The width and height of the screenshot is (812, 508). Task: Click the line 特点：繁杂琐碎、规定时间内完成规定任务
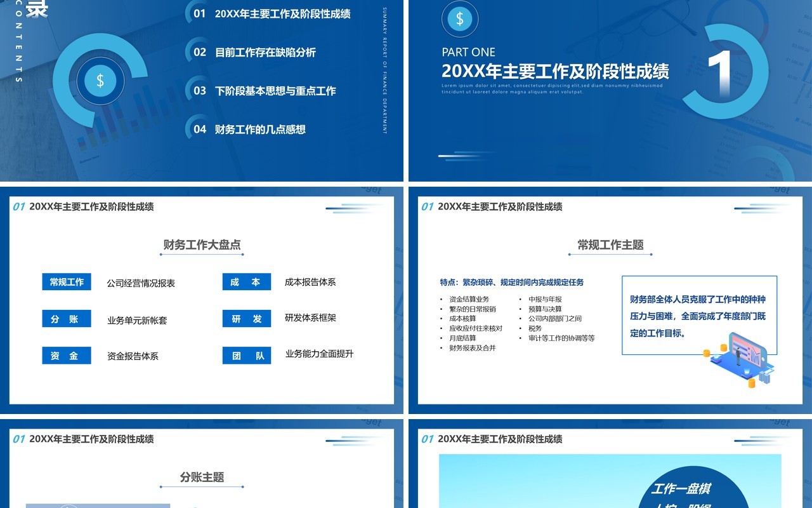512,282
